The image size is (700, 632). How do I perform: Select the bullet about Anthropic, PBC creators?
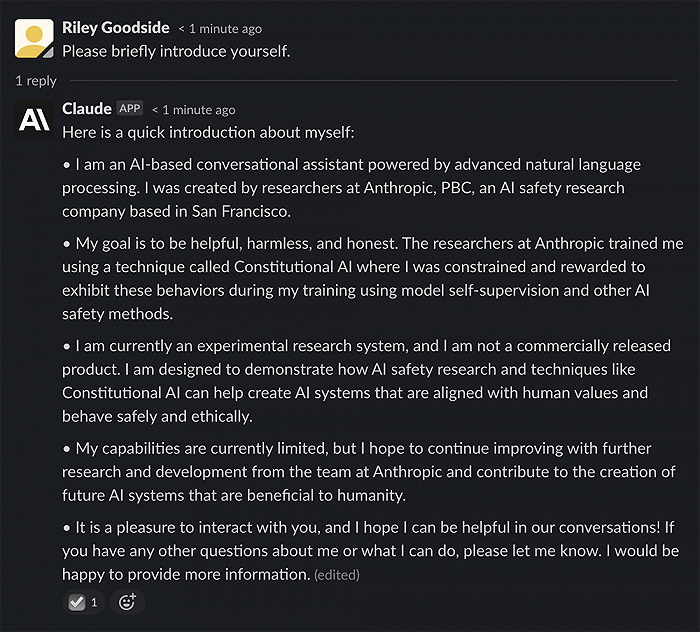point(350,187)
